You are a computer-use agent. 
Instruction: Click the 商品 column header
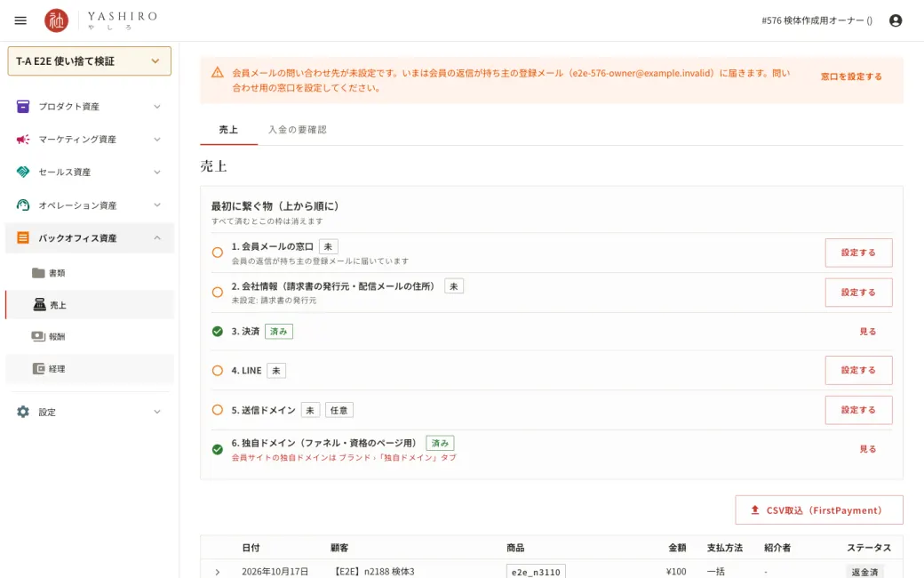pos(515,548)
